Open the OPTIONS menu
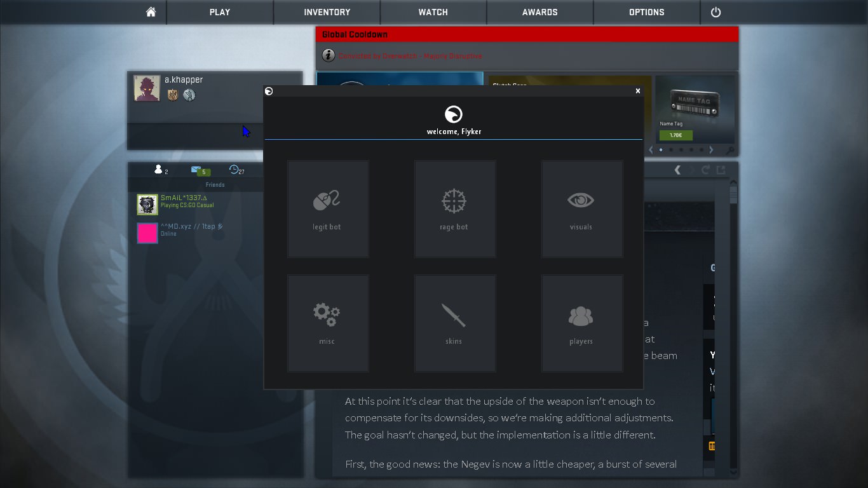 coord(647,12)
